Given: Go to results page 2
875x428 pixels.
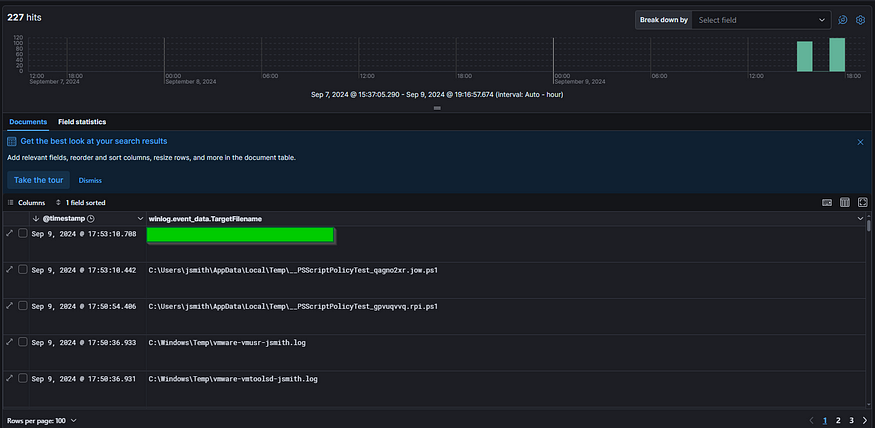Looking at the screenshot, I should click(838, 420).
